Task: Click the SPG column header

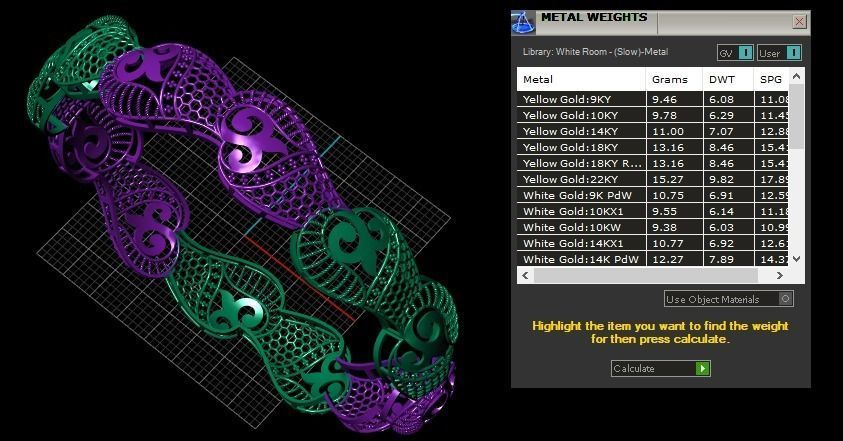Action: [x=771, y=80]
